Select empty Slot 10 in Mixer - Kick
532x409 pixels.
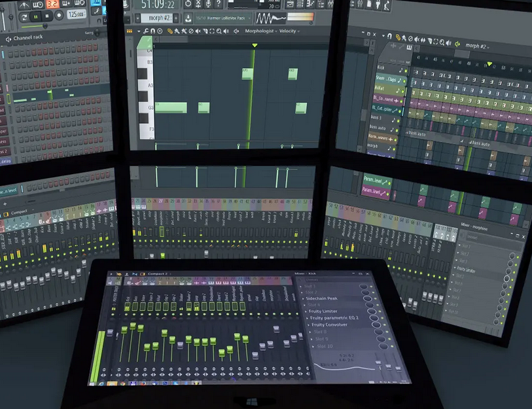coord(325,347)
